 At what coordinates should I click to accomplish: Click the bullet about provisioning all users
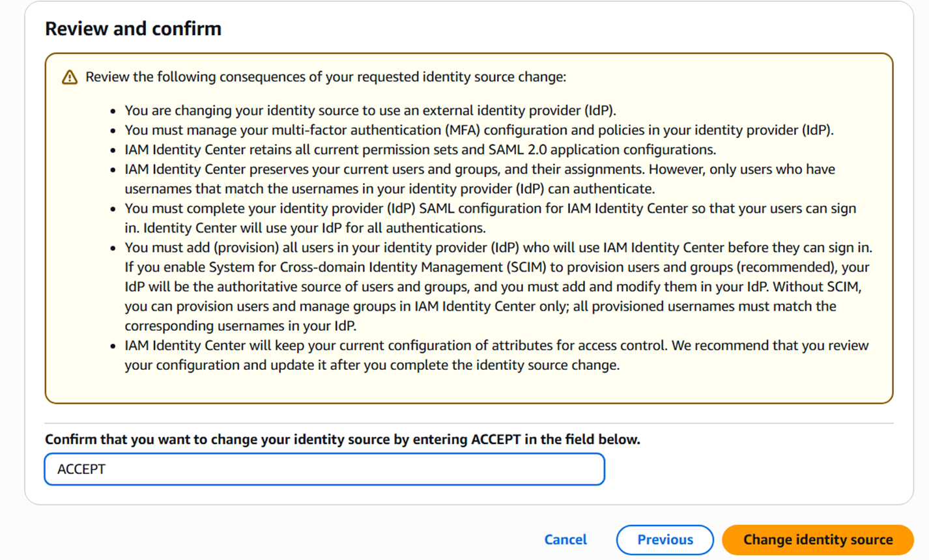pos(497,248)
